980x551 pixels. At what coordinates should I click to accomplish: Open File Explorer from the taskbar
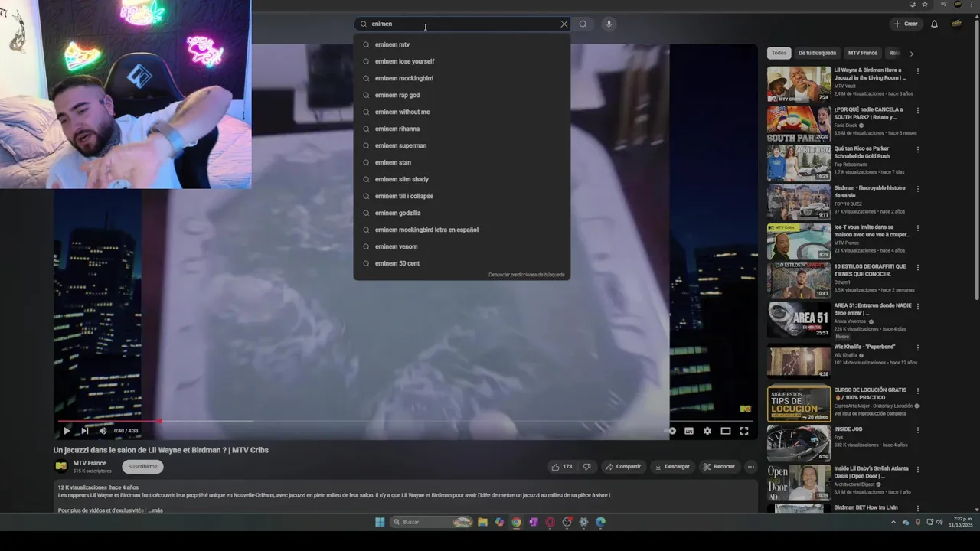coord(482,522)
